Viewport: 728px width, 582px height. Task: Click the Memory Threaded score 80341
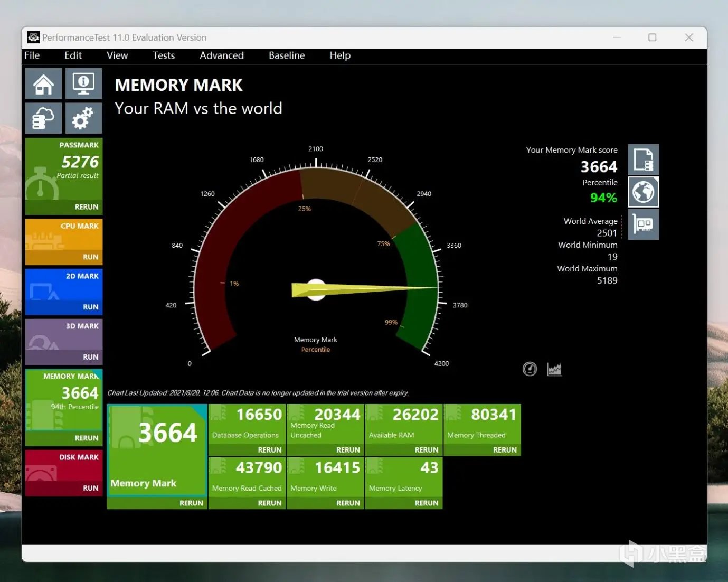click(494, 415)
